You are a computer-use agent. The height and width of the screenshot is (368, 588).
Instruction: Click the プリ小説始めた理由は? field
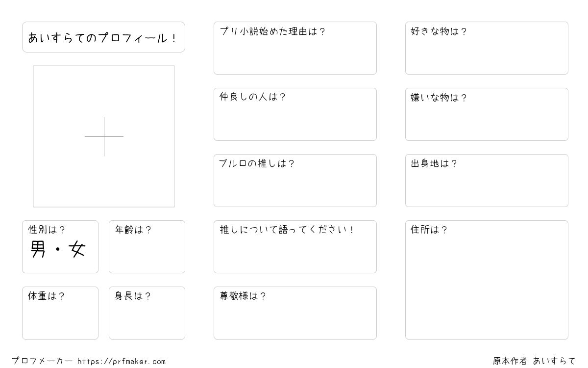point(295,48)
